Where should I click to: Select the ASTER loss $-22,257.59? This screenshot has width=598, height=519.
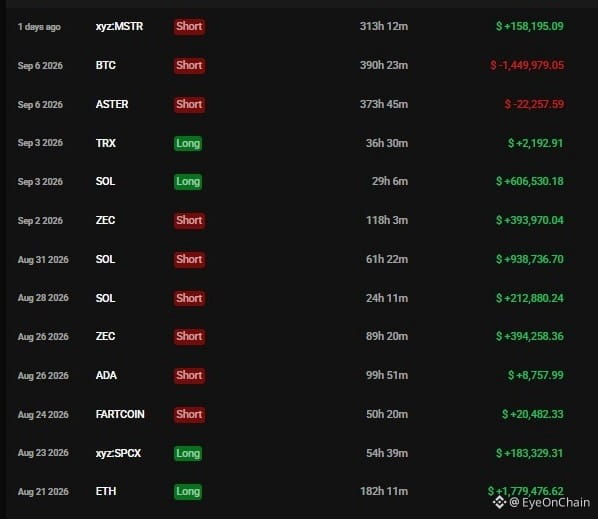(x=534, y=104)
